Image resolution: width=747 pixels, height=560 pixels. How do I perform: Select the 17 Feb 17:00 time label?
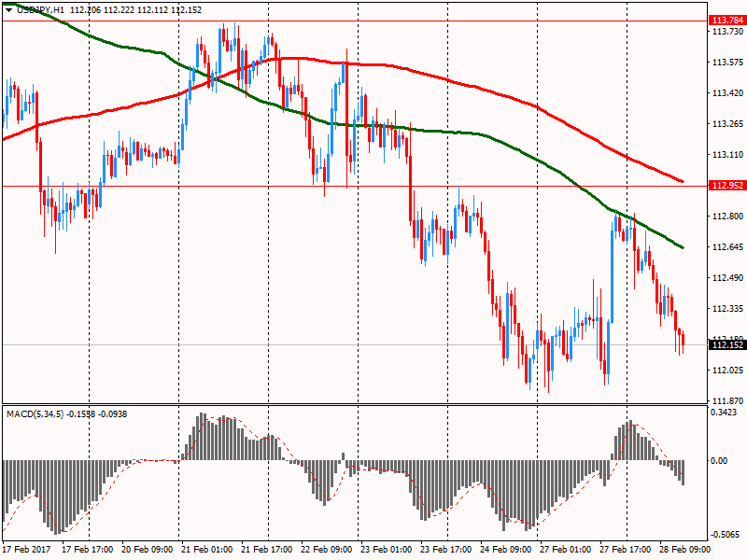tap(87, 549)
